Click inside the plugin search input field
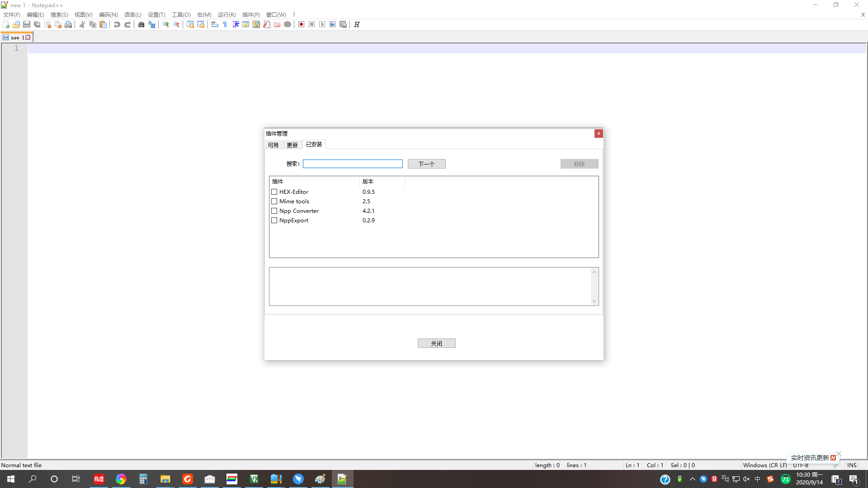Viewport: 868px width, 488px height. click(x=353, y=164)
